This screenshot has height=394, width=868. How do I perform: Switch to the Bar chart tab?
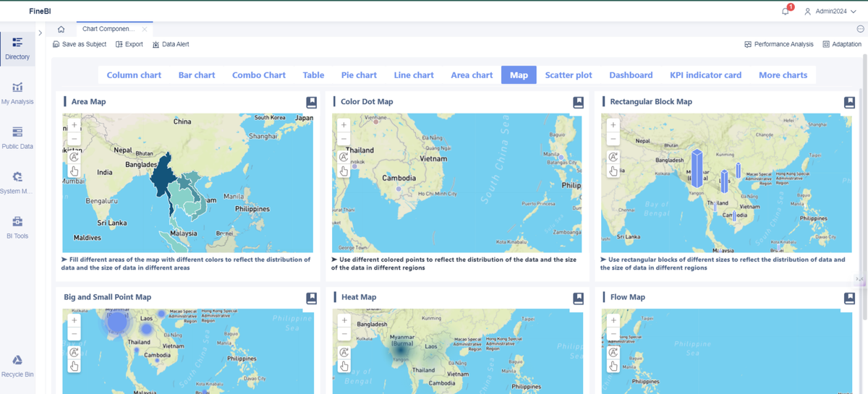tap(197, 75)
